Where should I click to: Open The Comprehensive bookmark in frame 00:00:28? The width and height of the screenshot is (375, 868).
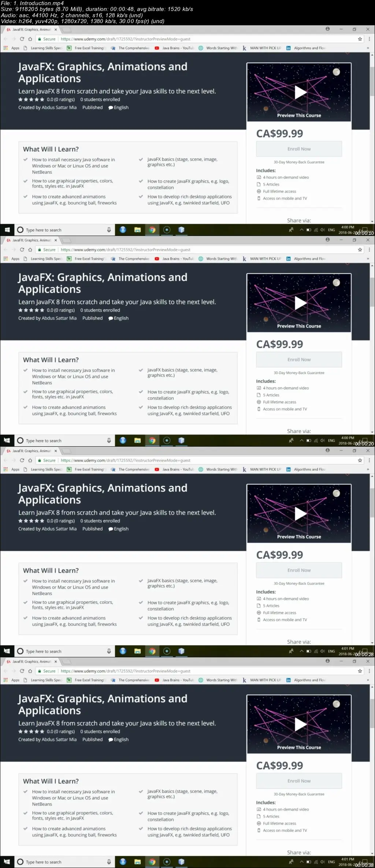click(x=130, y=469)
